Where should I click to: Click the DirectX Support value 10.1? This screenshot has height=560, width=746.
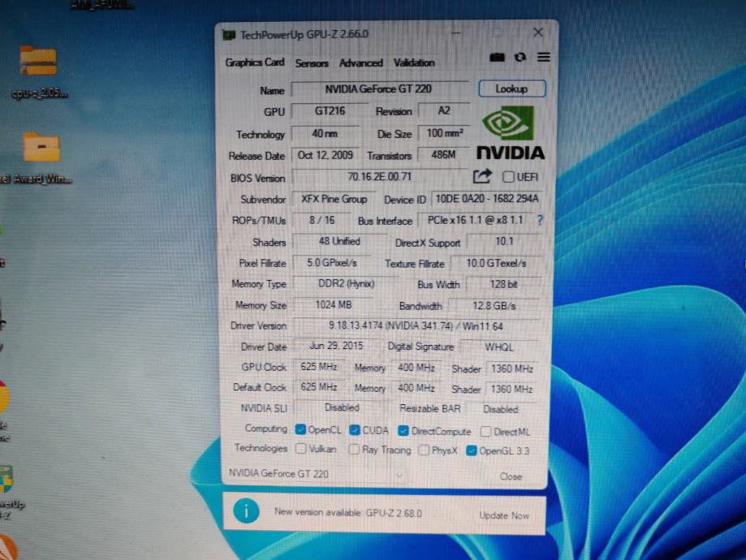504,241
